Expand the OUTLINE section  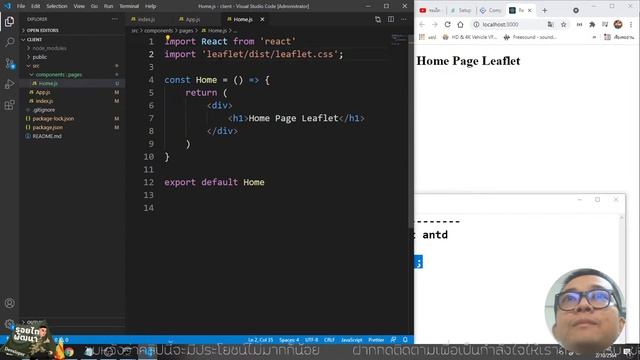click(x=35, y=322)
